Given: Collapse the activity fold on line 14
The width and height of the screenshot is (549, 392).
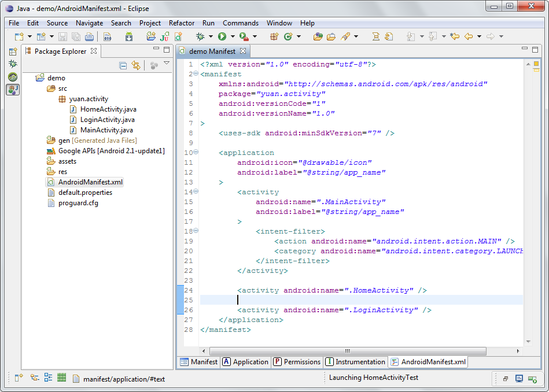Looking at the screenshot, I should (196, 191).
